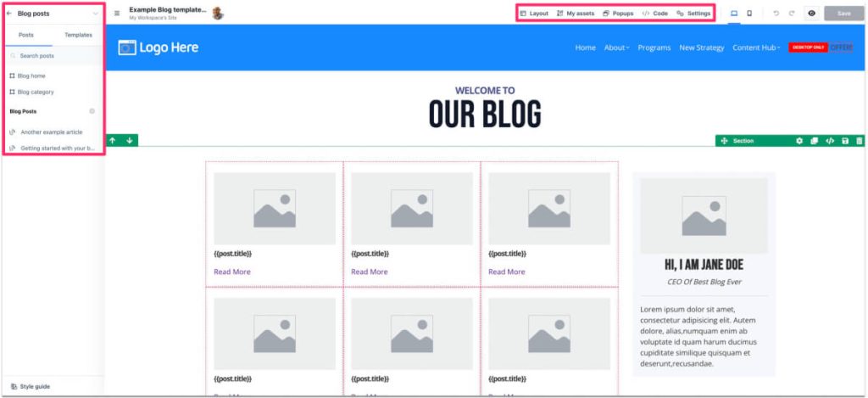The width and height of the screenshot is (868, 398).
Task: Open the Getting started with your blog post
Action: point(53,149)
